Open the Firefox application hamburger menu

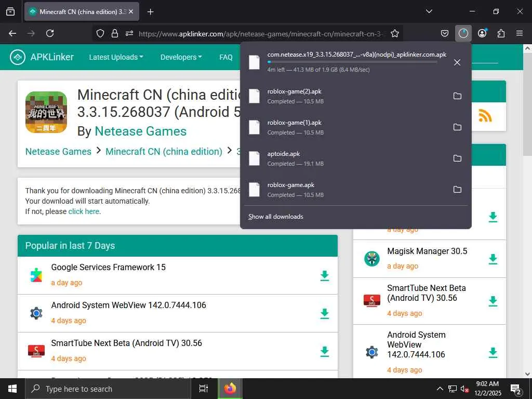(520, 33)
